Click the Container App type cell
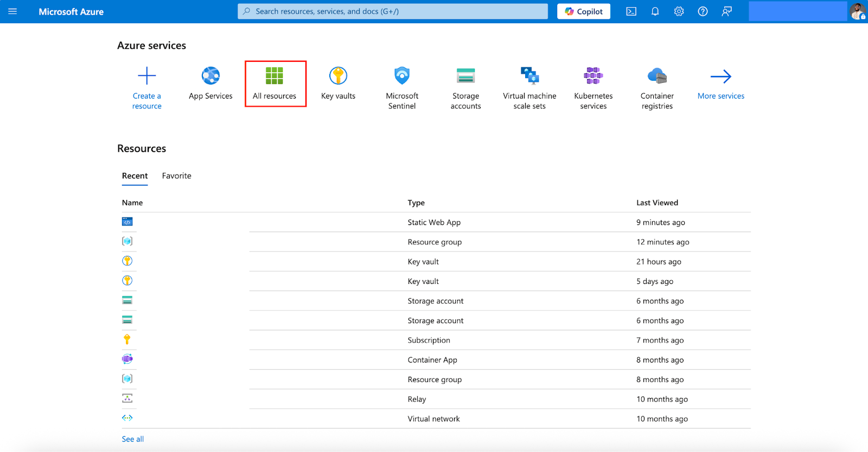Viewport: 868px width, 452px height. [432, 360]
